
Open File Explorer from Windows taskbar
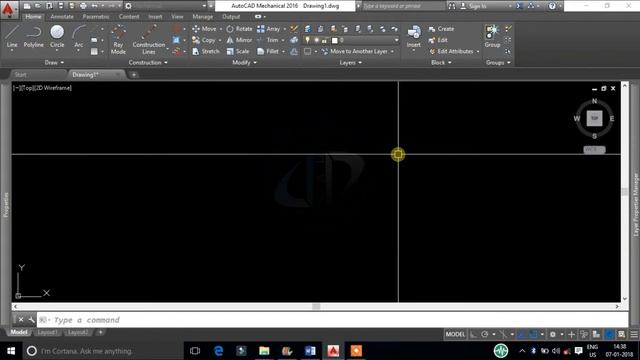264,351
